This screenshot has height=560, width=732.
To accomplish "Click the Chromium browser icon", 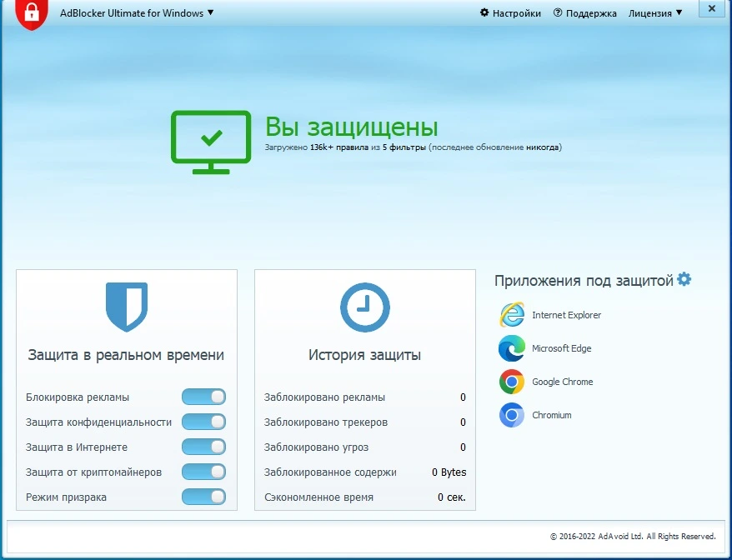I will (x=512, y=415).
